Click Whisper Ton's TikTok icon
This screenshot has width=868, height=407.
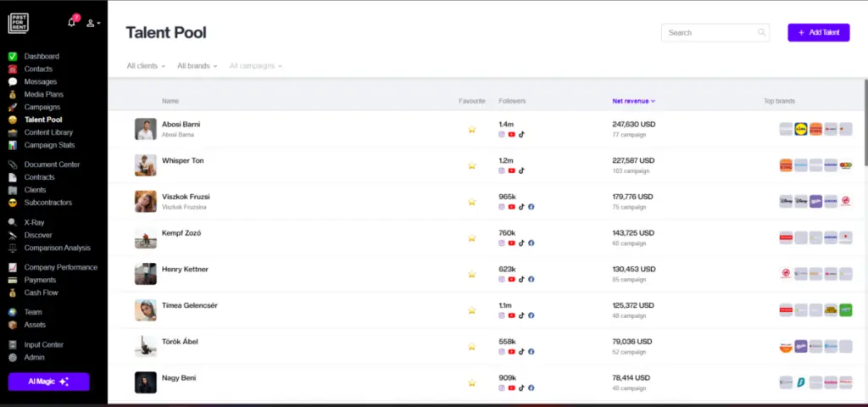click(x=521, y=170)
